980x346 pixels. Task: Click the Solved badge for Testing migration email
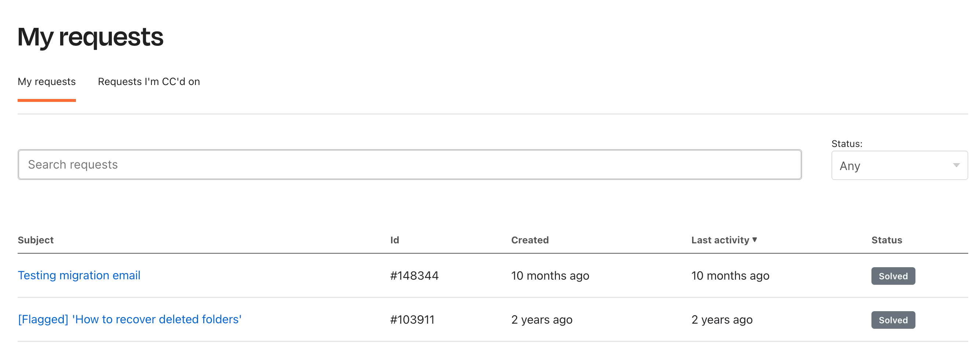(893, 276)
